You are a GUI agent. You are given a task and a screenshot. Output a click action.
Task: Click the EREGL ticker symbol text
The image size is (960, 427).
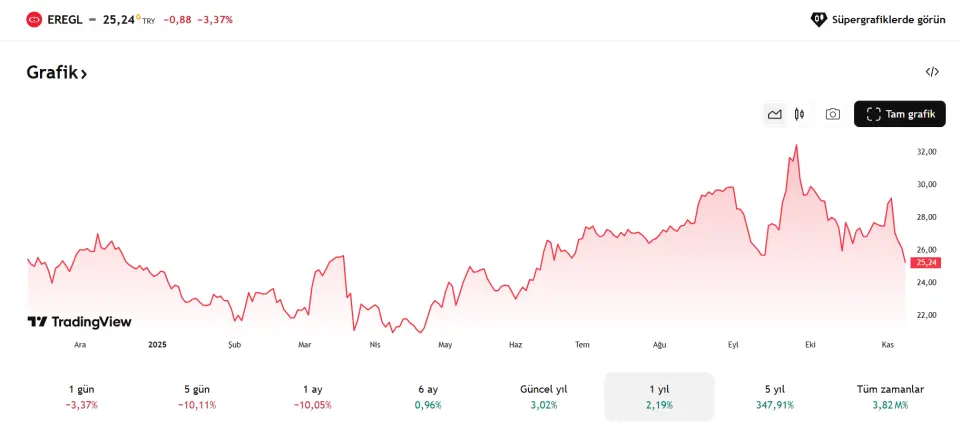[x=64, y=19]
